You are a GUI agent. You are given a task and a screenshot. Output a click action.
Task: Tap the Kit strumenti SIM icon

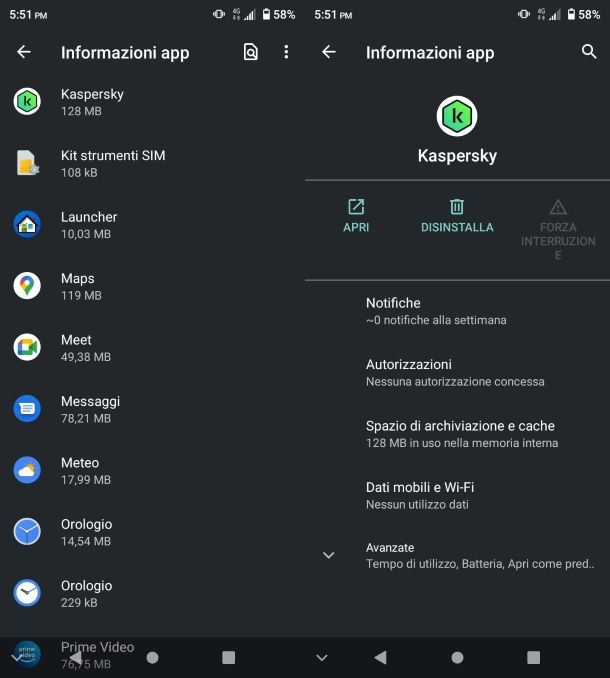click(x=27, y=163)
